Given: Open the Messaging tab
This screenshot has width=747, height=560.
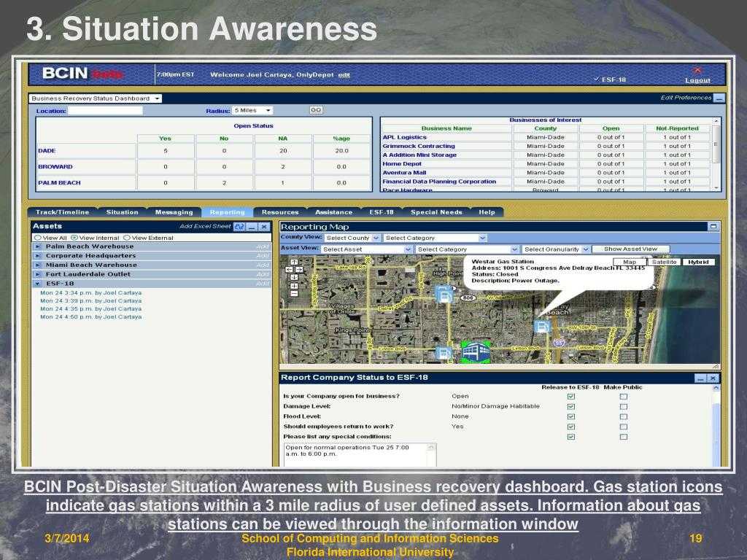Looking at the screenshot, I should click(x=174, y=212).
